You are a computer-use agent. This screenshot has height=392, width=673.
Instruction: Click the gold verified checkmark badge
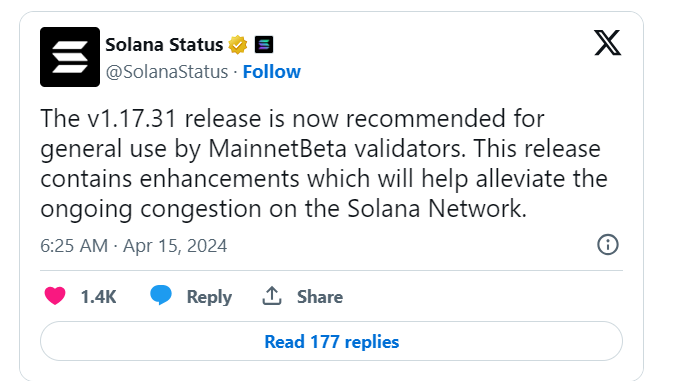(x=238, y=45)
